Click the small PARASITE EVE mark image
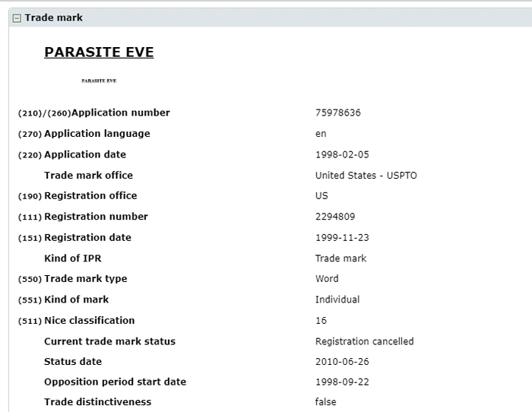This screenshot has width=532, height=412. 99,81
